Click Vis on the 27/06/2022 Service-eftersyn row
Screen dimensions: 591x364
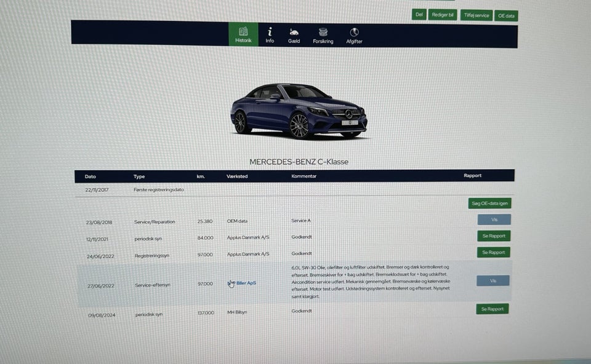click(492, 280)
